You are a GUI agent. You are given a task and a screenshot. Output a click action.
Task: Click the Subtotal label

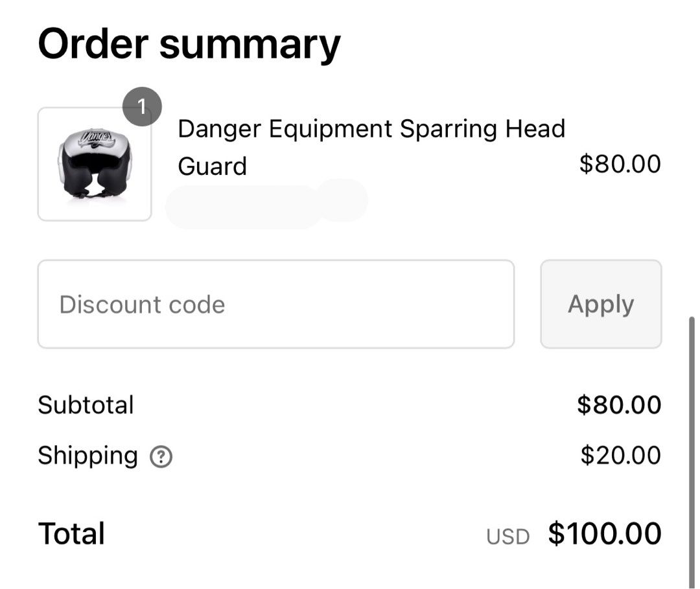point(86,404)
